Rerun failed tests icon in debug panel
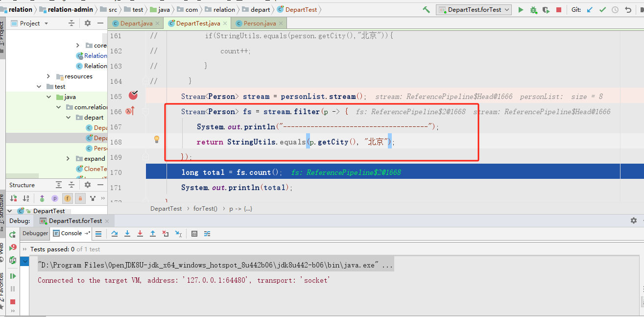The image size is (644, 317). pyautogui.click(x=13, y=247)
